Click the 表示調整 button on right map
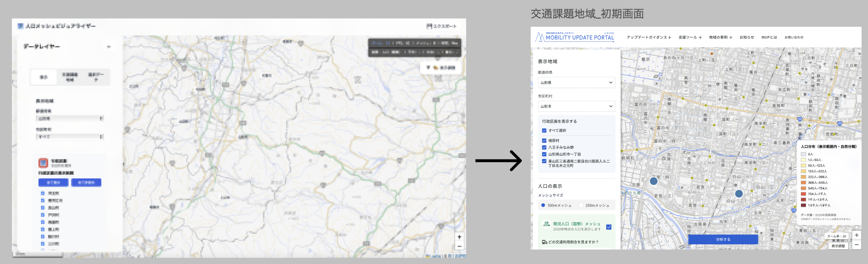The image size is (868, 264). (x=838, y=246)
